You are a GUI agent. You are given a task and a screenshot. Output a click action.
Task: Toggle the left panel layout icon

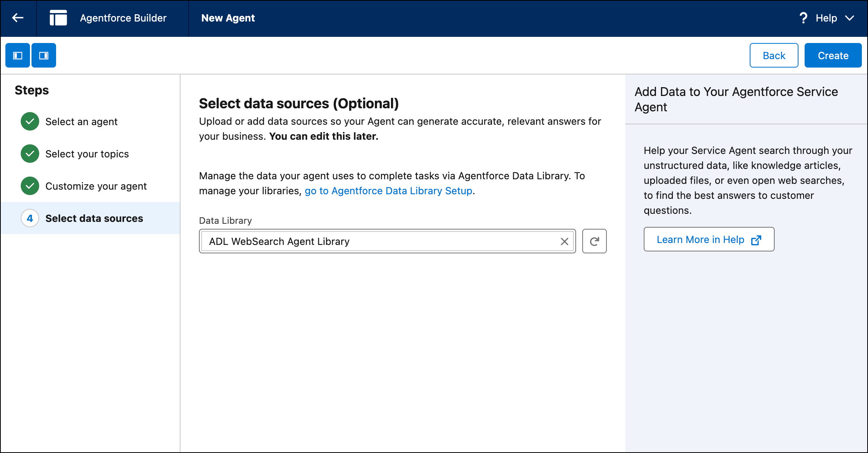(x=18, y=56)
